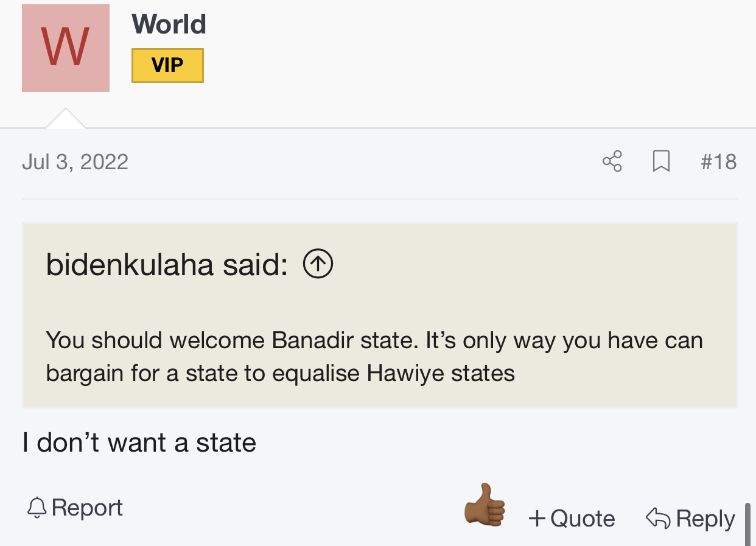The width and height of the screenshot is (756, 546).
Task: Click the curved arrow icon before Reply
Action: click(x=658, y=519)
